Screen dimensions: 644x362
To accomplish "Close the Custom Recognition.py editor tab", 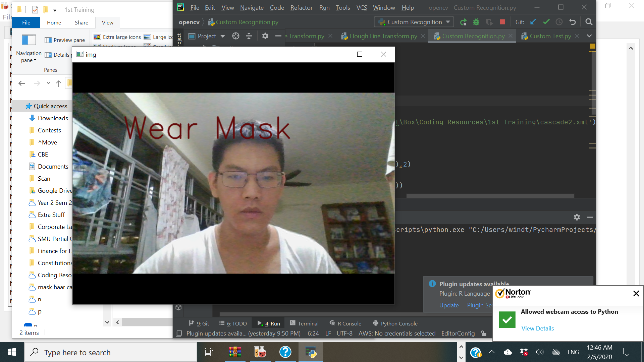I will click(x=511, y=36).
